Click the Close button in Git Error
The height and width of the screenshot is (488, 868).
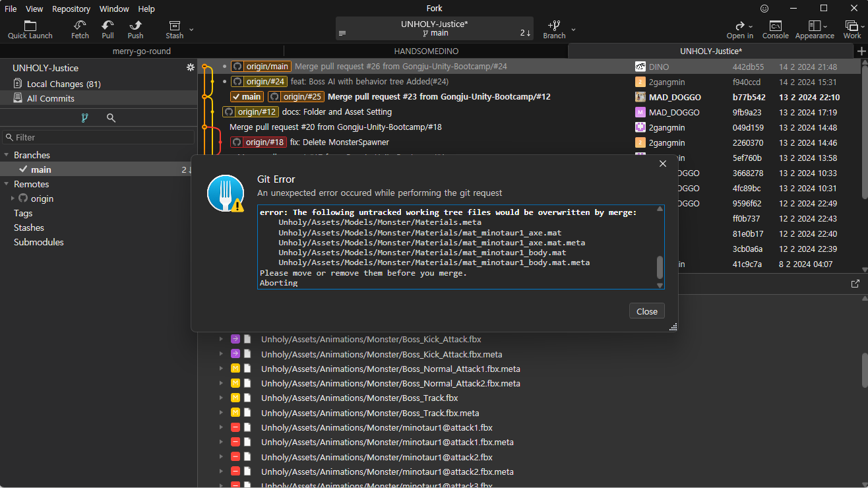coord(646,311)
